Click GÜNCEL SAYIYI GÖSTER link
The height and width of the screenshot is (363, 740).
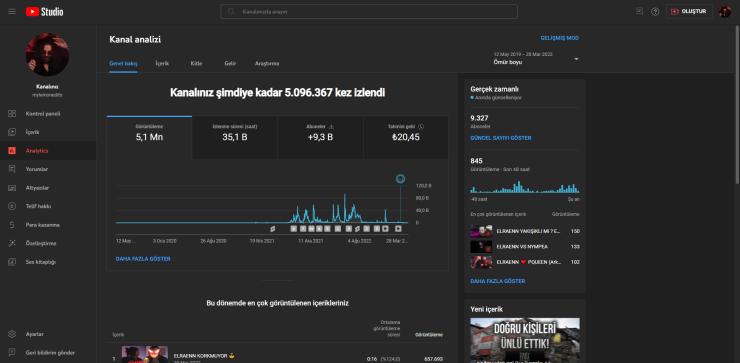[501, 138]
